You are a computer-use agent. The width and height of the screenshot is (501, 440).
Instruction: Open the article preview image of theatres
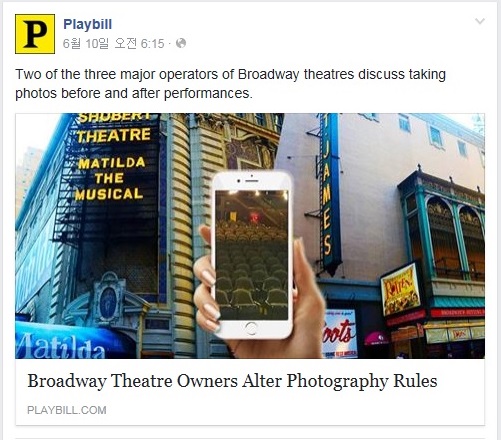click(x=250, y=236)
